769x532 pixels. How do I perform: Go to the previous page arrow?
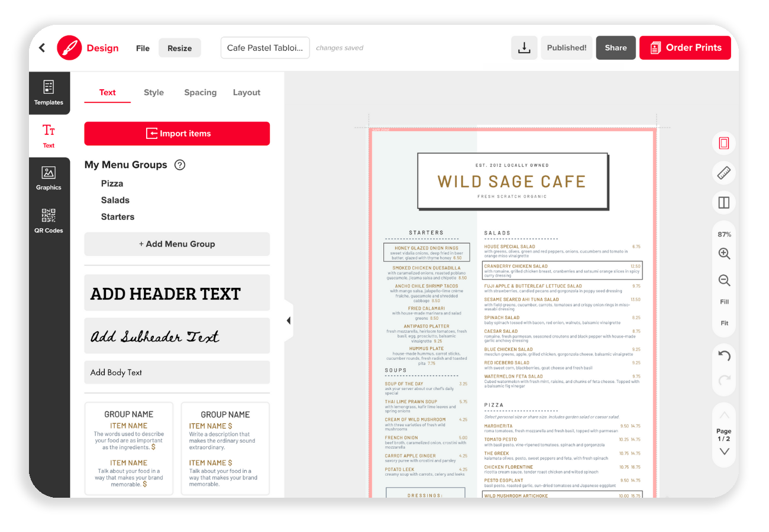[x=724, y=415]
